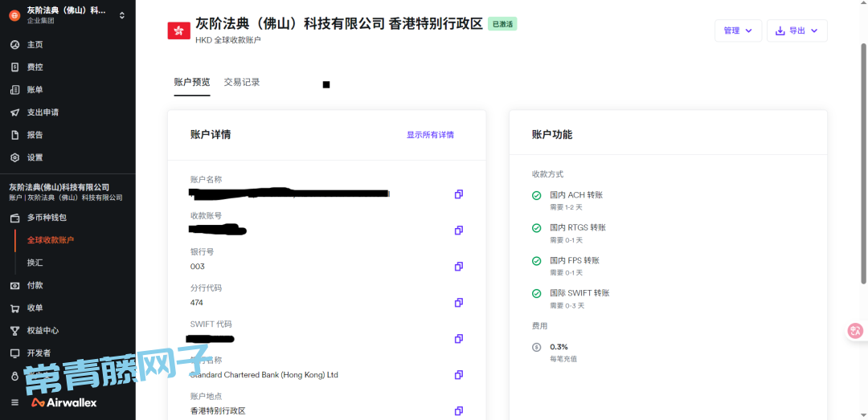Image resolution: width=868 pixels, height=420 pixels.
Task: Select 换汇 in sidebar
Action: (35, 263)
